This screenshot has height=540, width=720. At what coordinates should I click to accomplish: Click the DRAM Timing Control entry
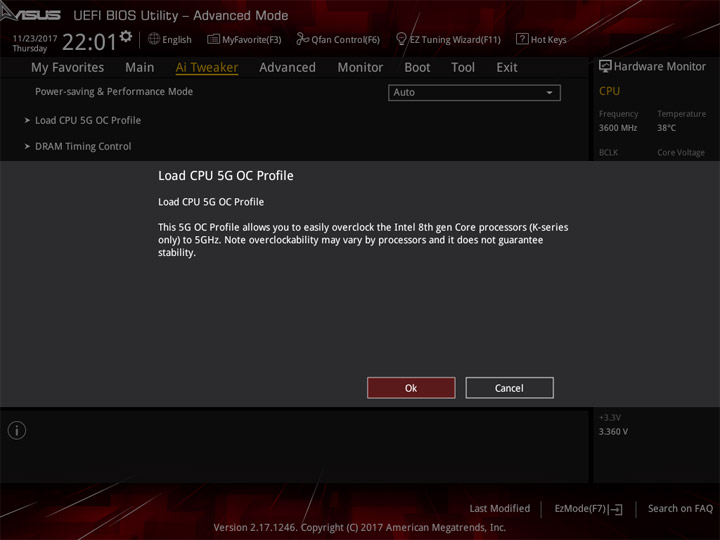pos(83,146)
